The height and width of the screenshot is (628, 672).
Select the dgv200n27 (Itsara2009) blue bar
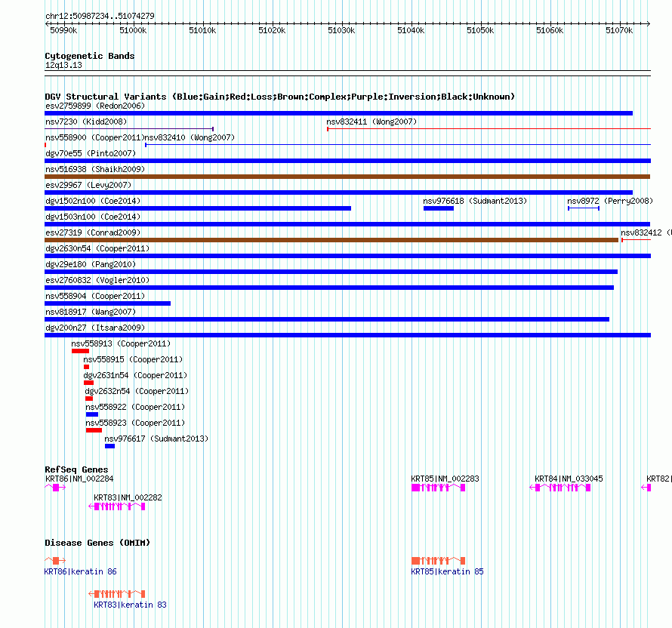[x=347, y=335]
